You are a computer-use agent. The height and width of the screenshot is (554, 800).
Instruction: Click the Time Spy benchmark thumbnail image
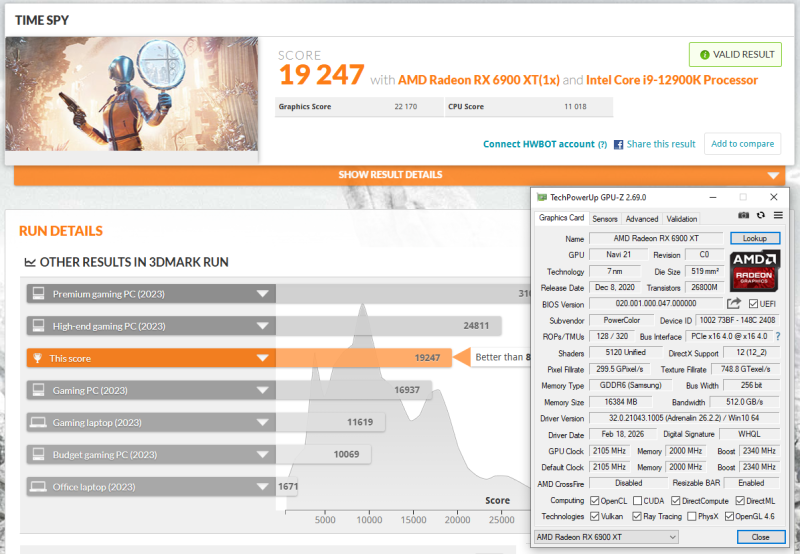[132, 94]
